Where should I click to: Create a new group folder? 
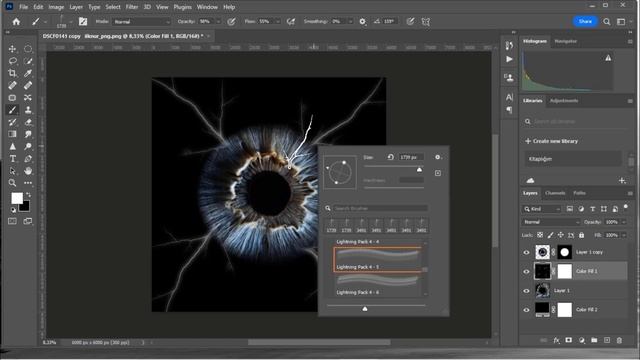[594, 340]
